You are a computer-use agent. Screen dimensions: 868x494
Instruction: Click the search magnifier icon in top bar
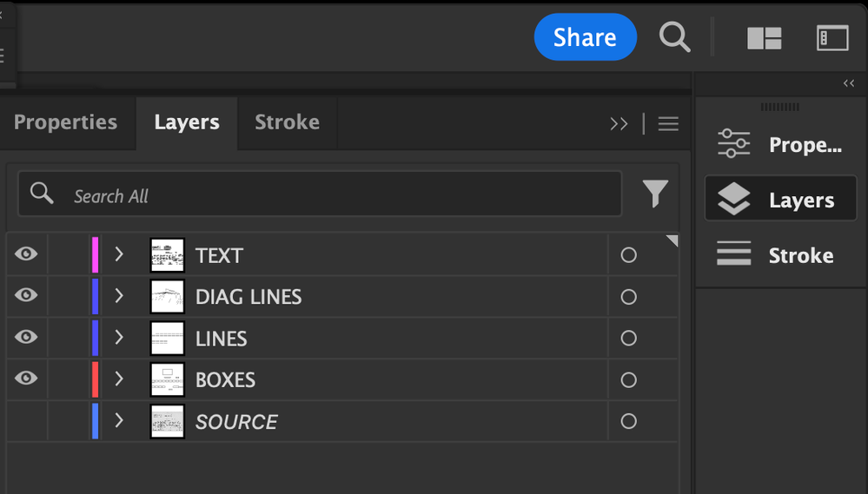[674, 37]
